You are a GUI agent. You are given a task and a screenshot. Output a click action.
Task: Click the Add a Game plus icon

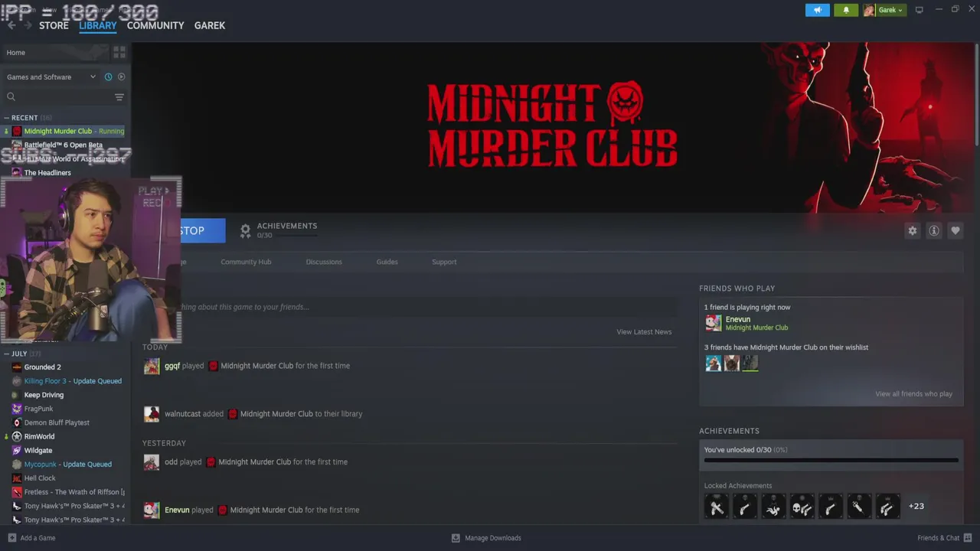pos(11,538)
